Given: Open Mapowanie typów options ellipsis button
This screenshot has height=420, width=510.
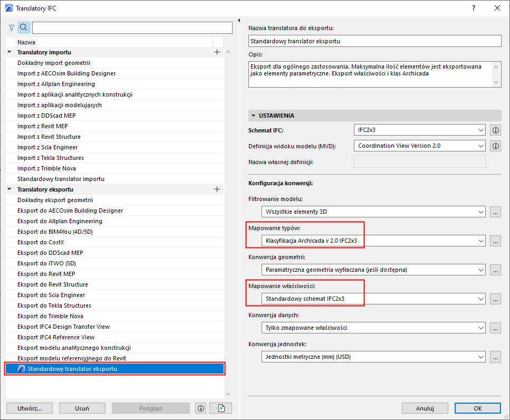Looking at the screenshot, I should point(495,241).
